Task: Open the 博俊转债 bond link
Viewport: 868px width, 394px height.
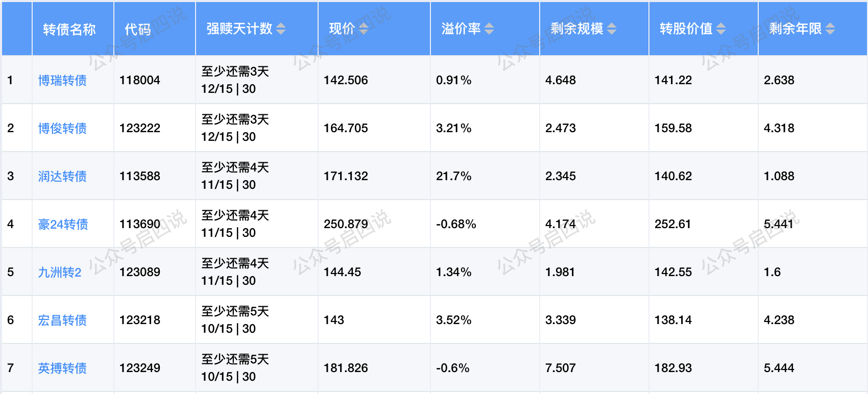Action: coord(62,128)
